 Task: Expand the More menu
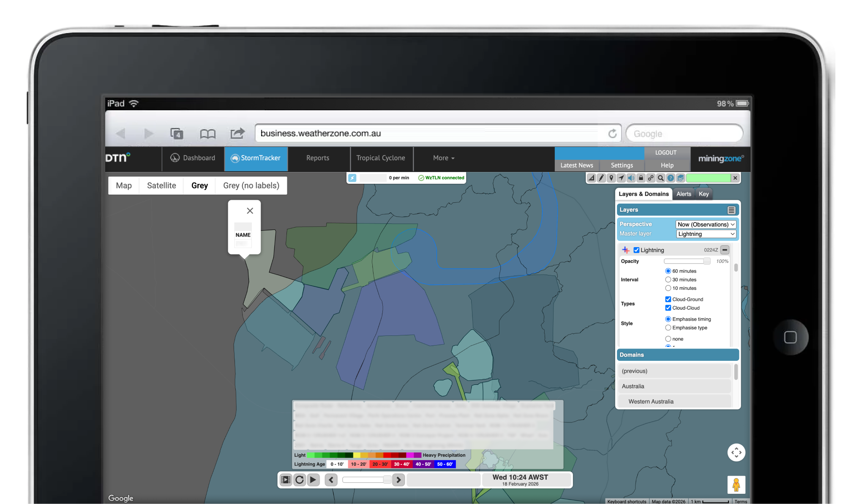443,158
